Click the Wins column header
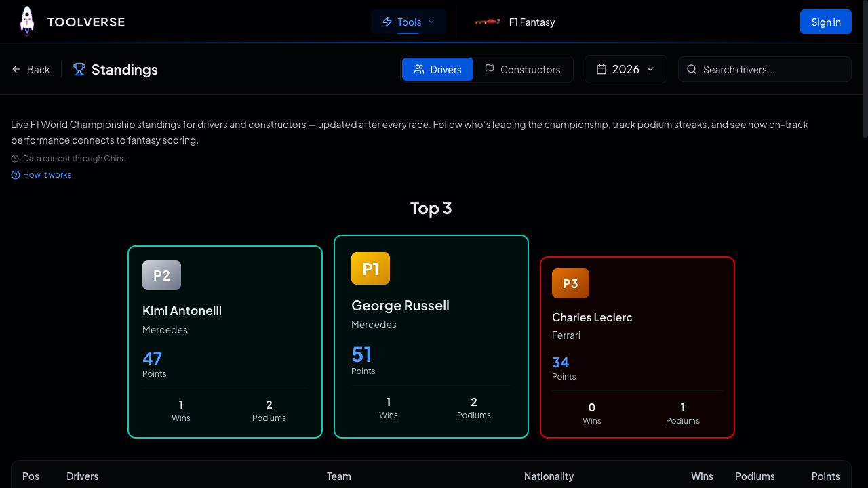The image size is (868, 488). point(702,476)
